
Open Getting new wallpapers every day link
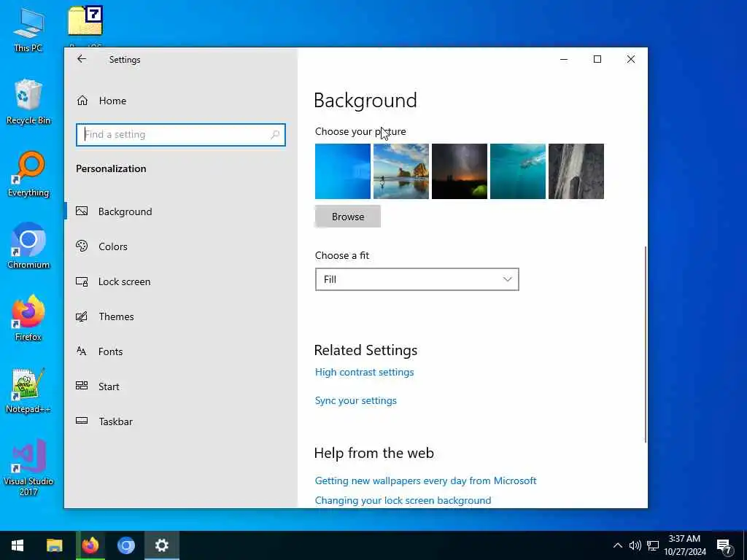426,481
